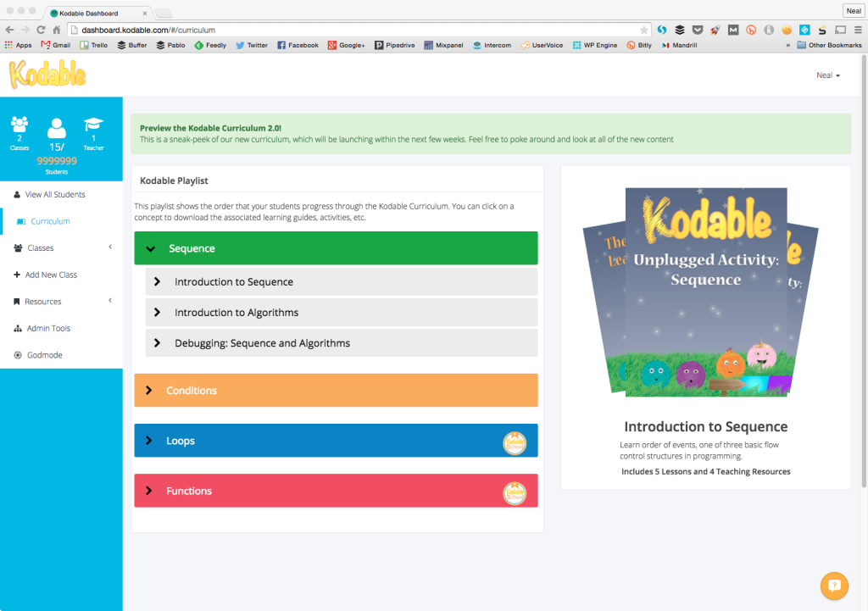Screen dimensions: 868x611
Task: Click the Kodable School badge on Functions
Action: (x=515, y=493)
